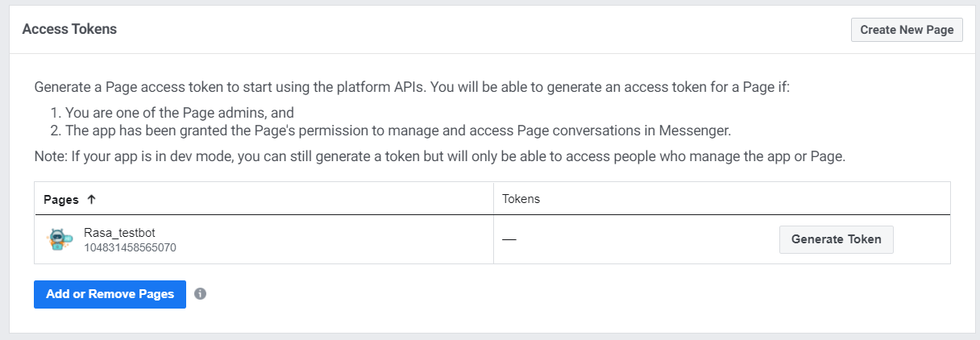Viewport: 980px width, 340px height.
Task: Click the Create New Page button
Action: tap(907, 30)
